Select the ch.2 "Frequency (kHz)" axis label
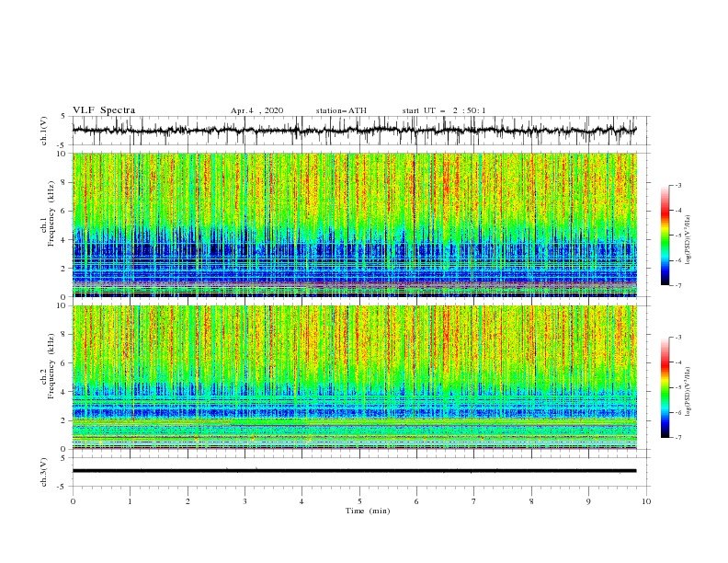728x563 pixels. coord(51,365)
